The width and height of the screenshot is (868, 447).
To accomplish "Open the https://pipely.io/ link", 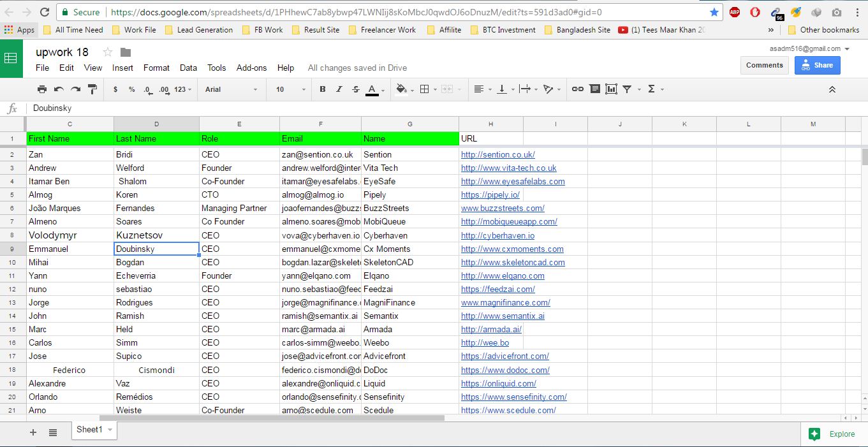I will pos(490,194).
